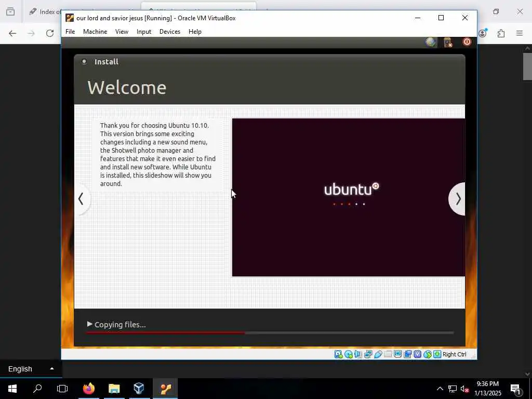Click the Copying files progress bar
The height and width of the screenshot is (399, 532).
[x=270, y=333]
